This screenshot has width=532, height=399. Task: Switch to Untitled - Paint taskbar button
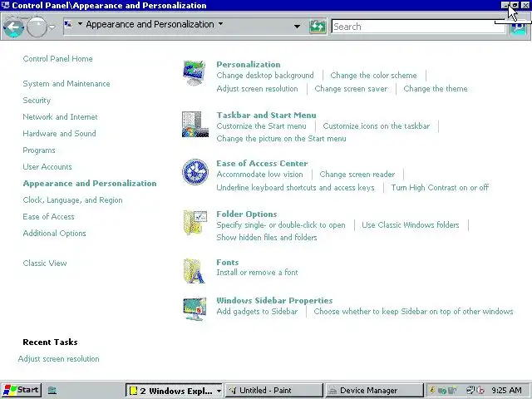[273, 391]
